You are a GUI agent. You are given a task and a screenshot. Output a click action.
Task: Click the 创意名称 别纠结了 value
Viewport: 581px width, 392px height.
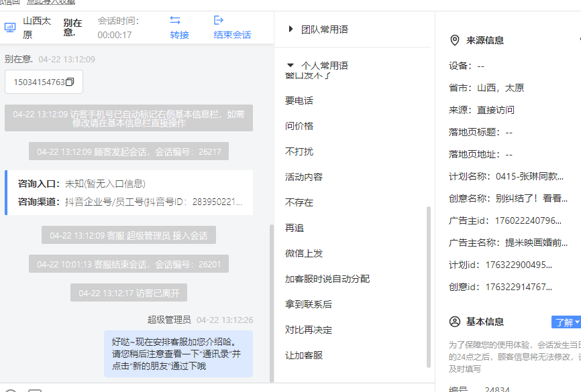[531, 198]
